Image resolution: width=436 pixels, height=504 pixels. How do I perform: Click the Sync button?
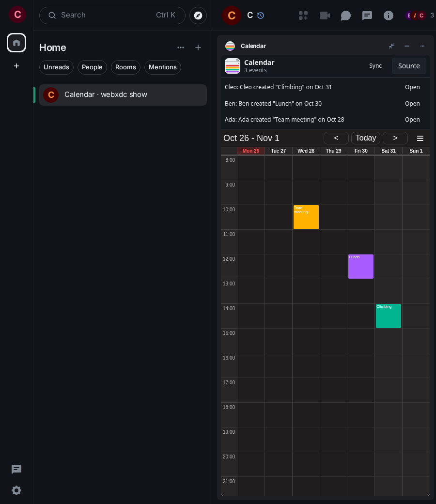point(375,66)
